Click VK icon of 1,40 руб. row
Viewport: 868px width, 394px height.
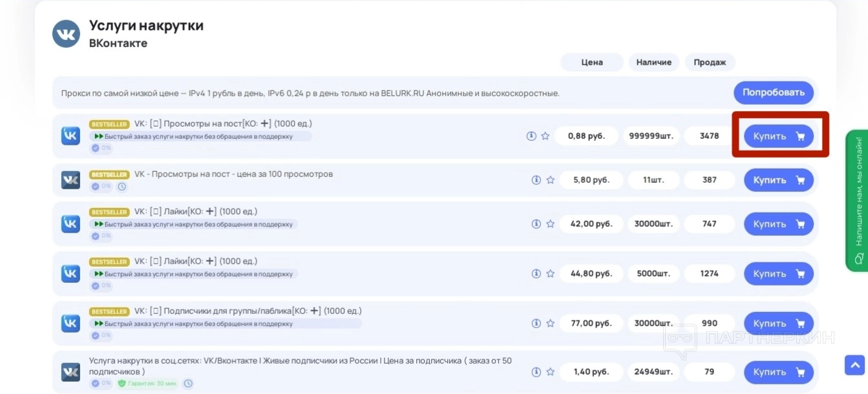coord(70,372)
